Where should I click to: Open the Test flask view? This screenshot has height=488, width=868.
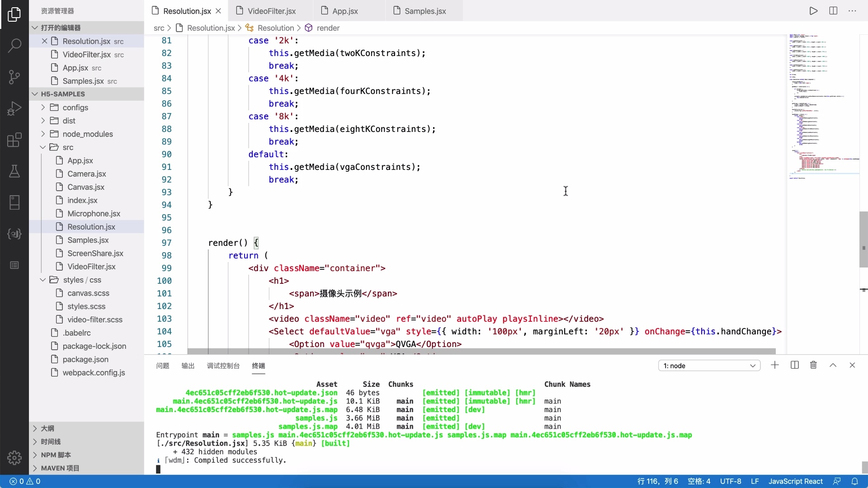pyautogui.click(x=14, y=171)
